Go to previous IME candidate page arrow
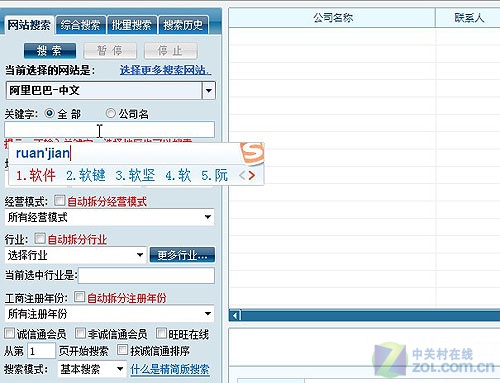 242,175
